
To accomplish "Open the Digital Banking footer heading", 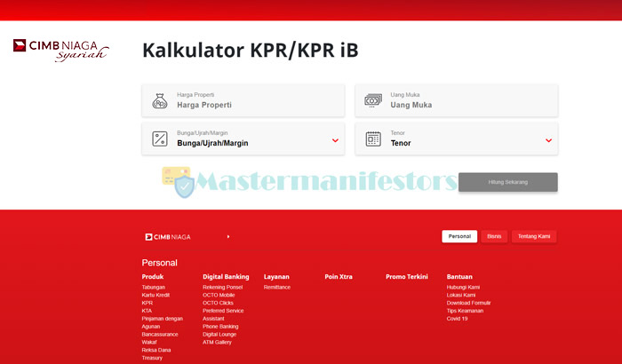I will tap(226, 277).
